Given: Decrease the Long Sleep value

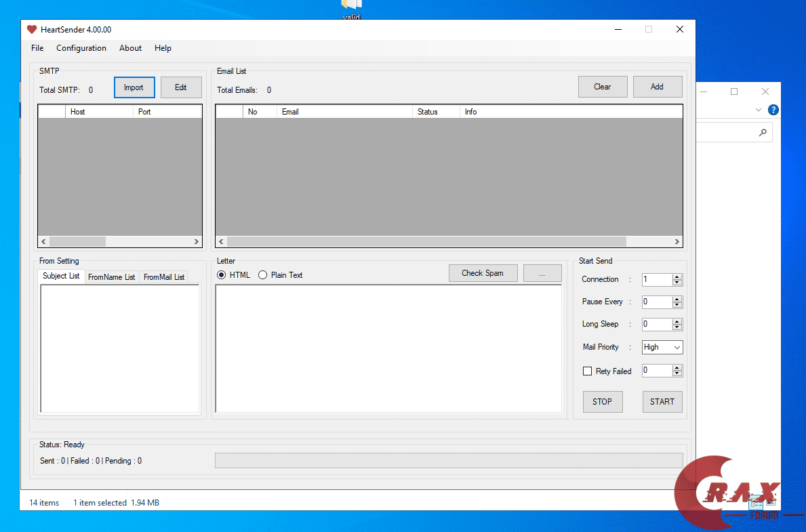Looking at the screenshot, I should point(677,327).
